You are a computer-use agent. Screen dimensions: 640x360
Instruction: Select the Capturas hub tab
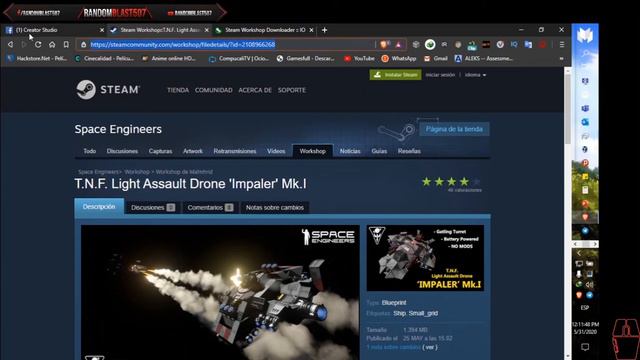pos(160,151)
